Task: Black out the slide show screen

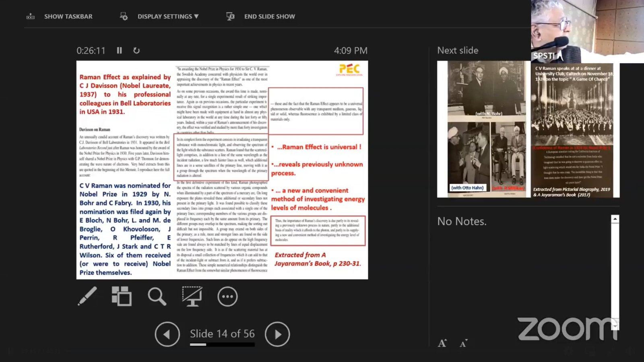Action: (192, 296)
